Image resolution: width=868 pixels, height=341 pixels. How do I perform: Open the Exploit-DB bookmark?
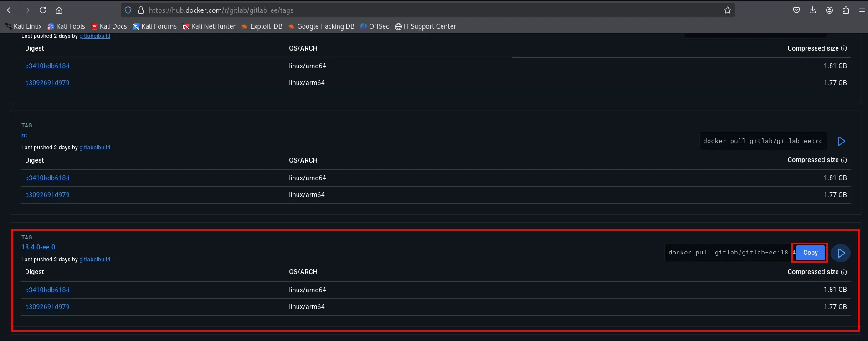(262, 26)
